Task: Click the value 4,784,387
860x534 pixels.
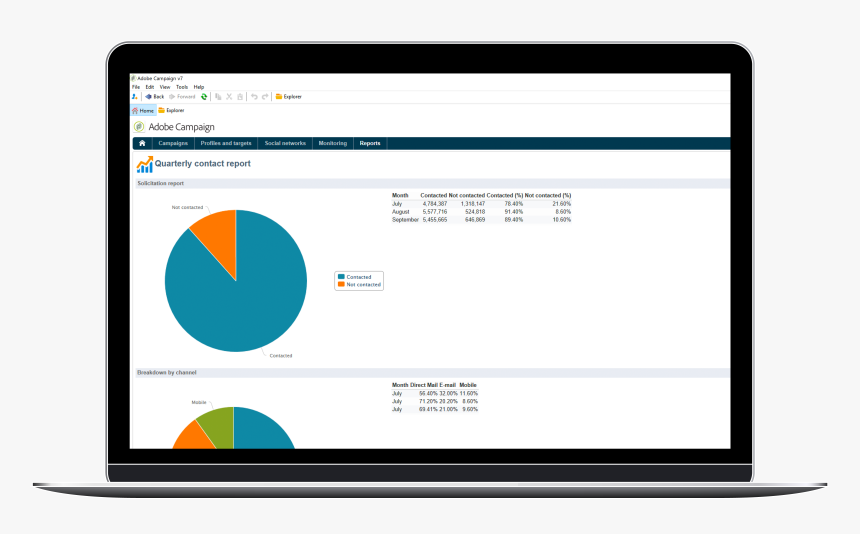Action: coord(434,203)
